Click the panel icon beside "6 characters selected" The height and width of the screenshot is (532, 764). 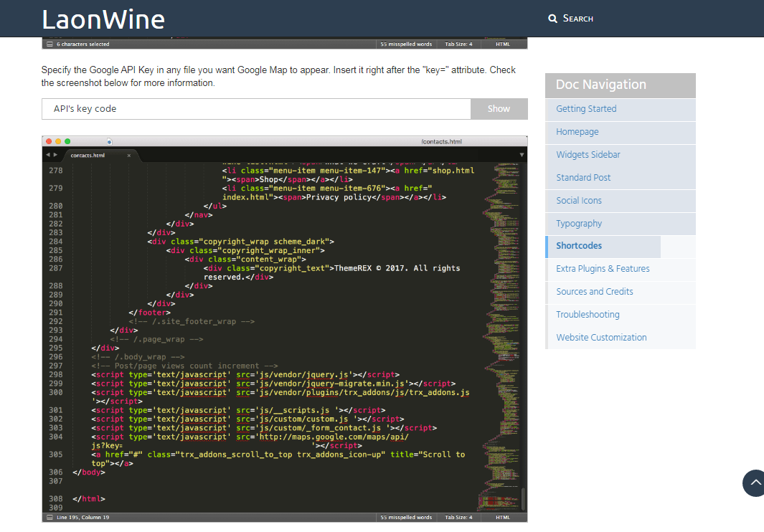pos(49,44)
